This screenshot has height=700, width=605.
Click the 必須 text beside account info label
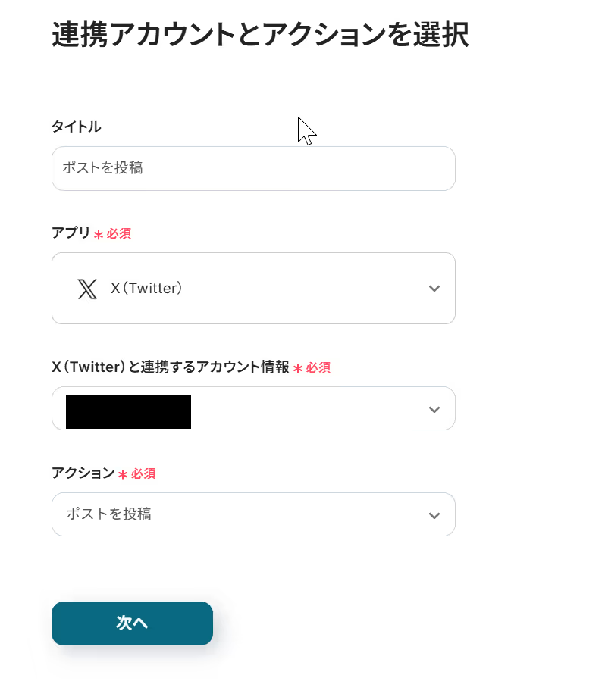(x=318, y=368)
